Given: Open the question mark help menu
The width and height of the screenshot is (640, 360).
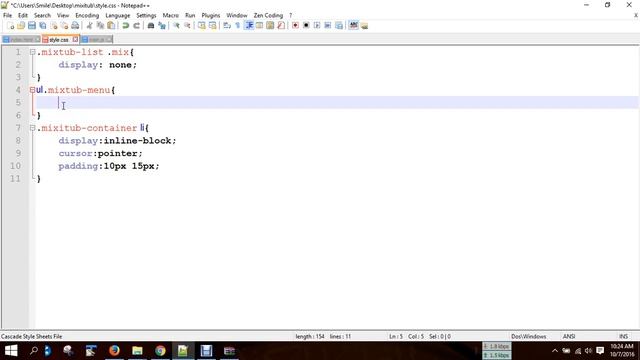Looking at the screenshot, I should [291, 16].
